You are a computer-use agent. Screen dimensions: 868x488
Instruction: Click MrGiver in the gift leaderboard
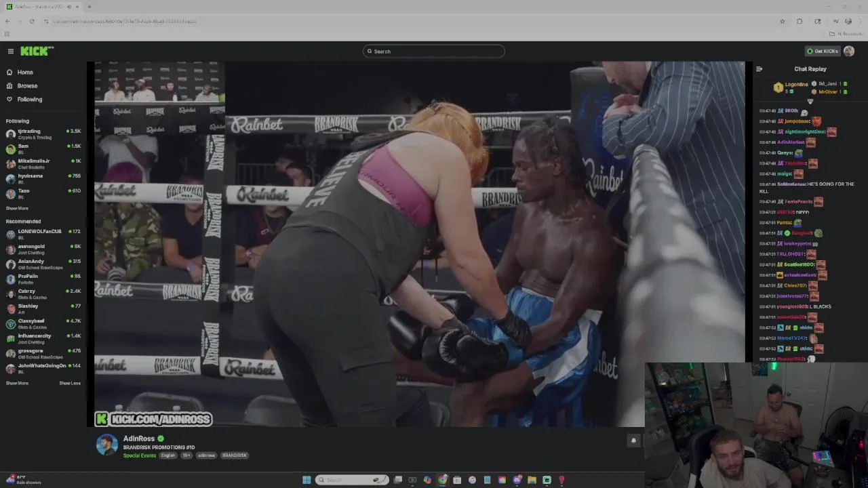(828, 91)
